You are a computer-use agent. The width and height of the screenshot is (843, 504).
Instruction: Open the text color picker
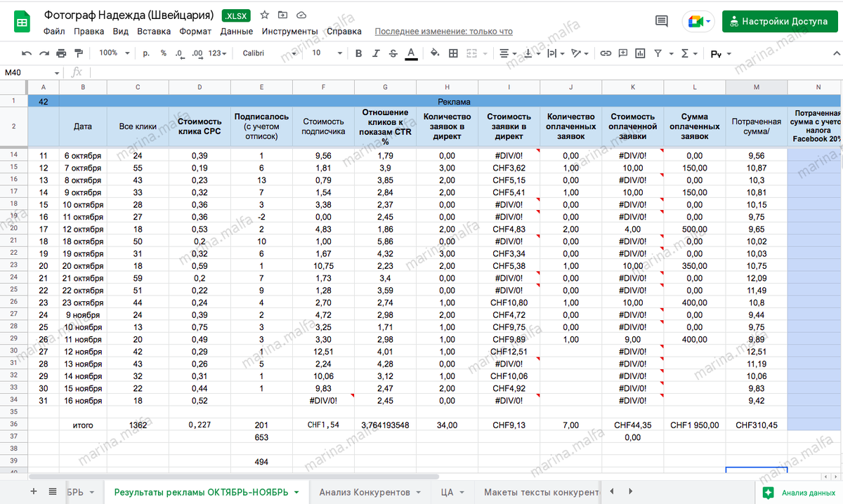pos(411,53)
